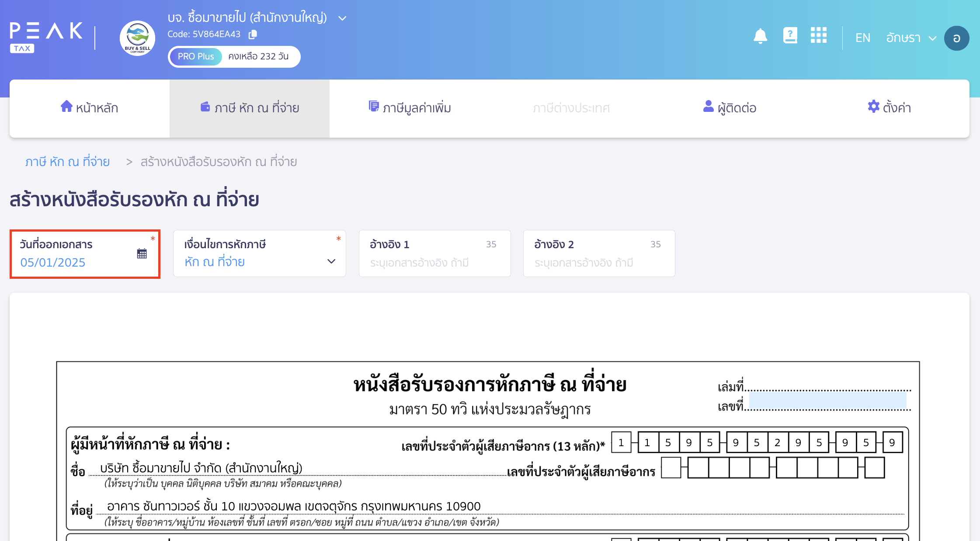
Task: Copy the company code 5V864EA43
Action: tap(252, 34)
